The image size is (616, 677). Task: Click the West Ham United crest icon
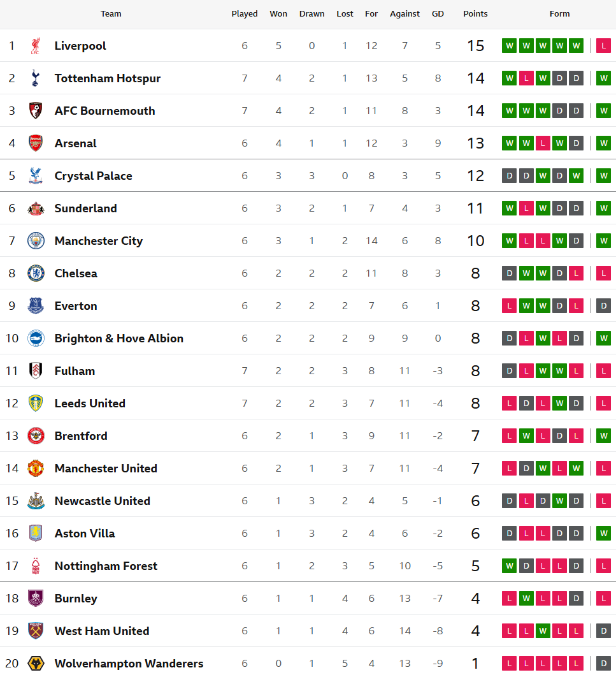click(36, 631)
